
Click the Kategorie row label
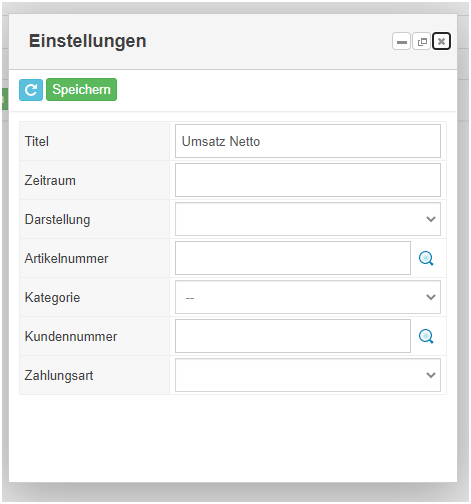point(52,297)
